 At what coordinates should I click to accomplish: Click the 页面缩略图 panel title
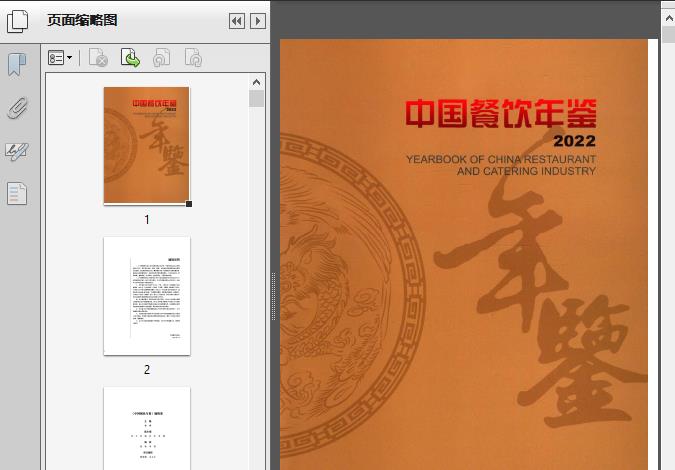point(82,20)
